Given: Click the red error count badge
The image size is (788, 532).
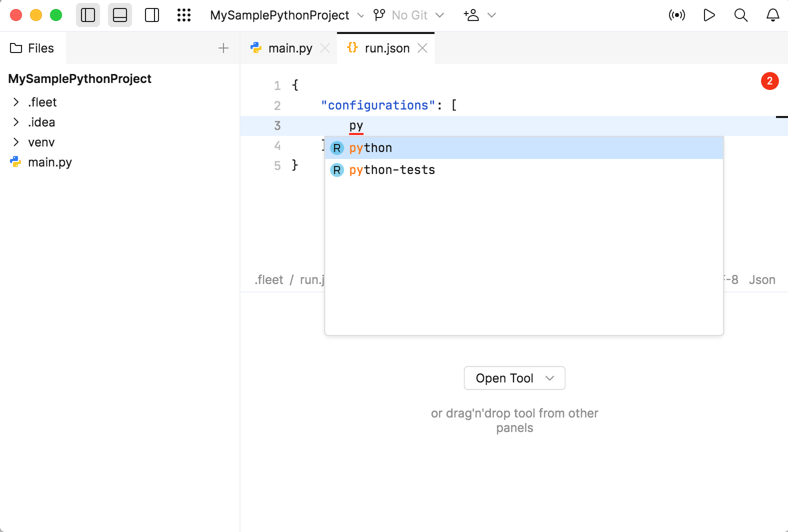Looking at the screenshot, I should (x=769, y=81).
